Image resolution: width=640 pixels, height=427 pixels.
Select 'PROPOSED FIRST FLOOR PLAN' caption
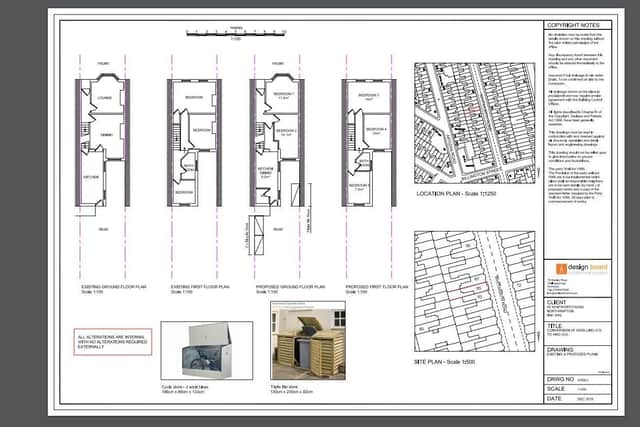[x=377, y=287]
